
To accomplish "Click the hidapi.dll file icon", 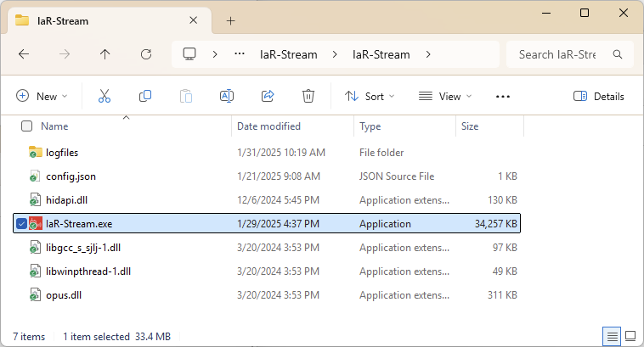I will pyautogui.click(x=35, y=200).
